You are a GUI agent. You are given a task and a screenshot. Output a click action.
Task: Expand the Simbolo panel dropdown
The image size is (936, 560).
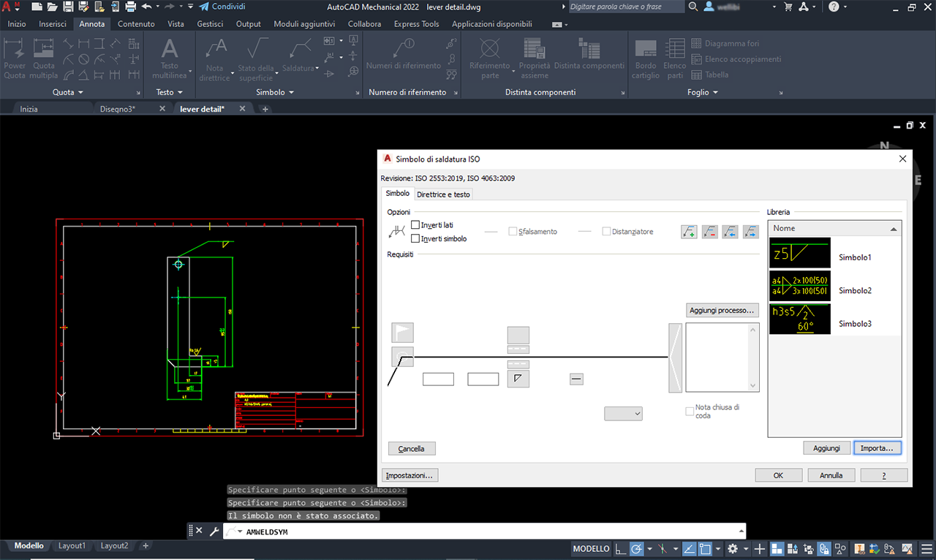click(x=275, y=92)
